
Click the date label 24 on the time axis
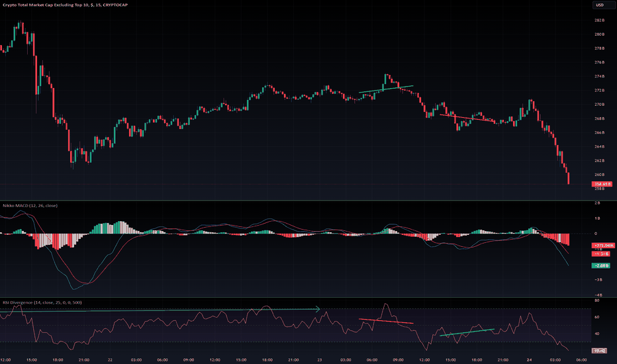click(x=529, y=359)
